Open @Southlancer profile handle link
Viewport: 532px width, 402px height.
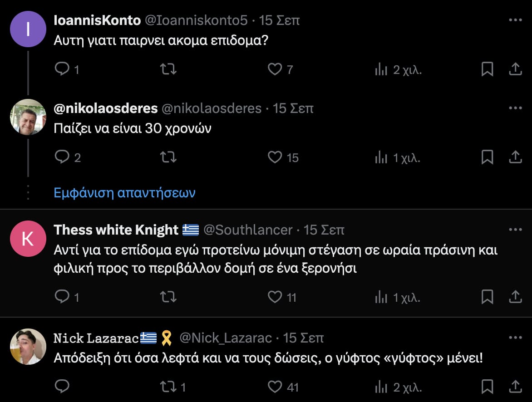[x=248, y=230]
